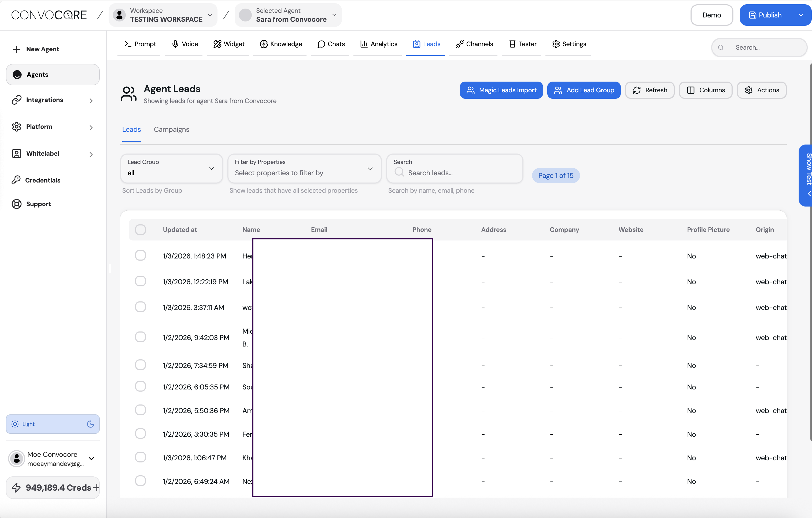812x518 pixels.
Task: Check the select-all checkbox in table header
Action: click(140, 229)
